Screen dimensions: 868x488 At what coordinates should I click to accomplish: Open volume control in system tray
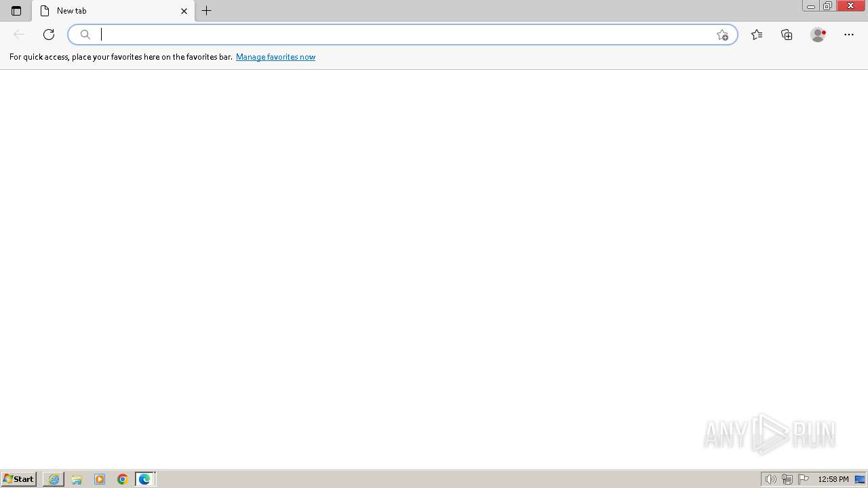pos(770,479)
